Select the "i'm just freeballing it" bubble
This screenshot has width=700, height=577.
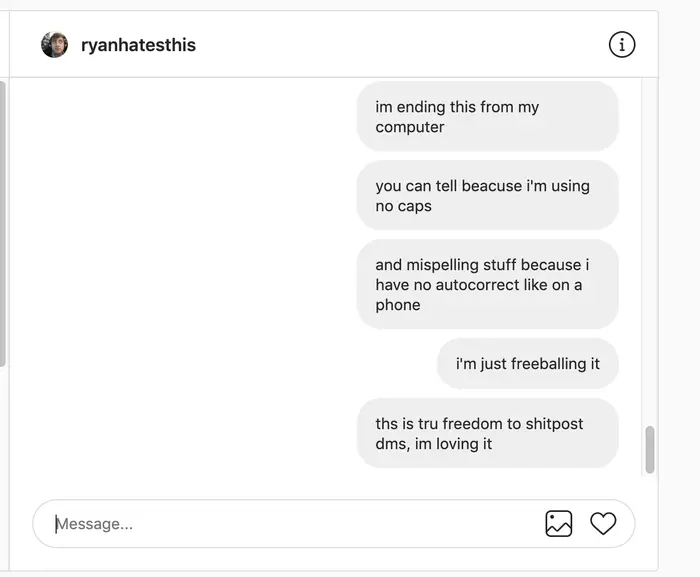coord(527,364)
